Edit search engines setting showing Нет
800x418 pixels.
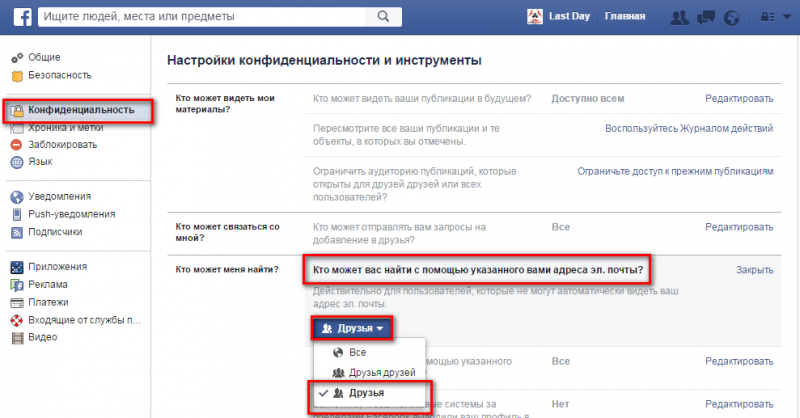click(x=739, y=404)
